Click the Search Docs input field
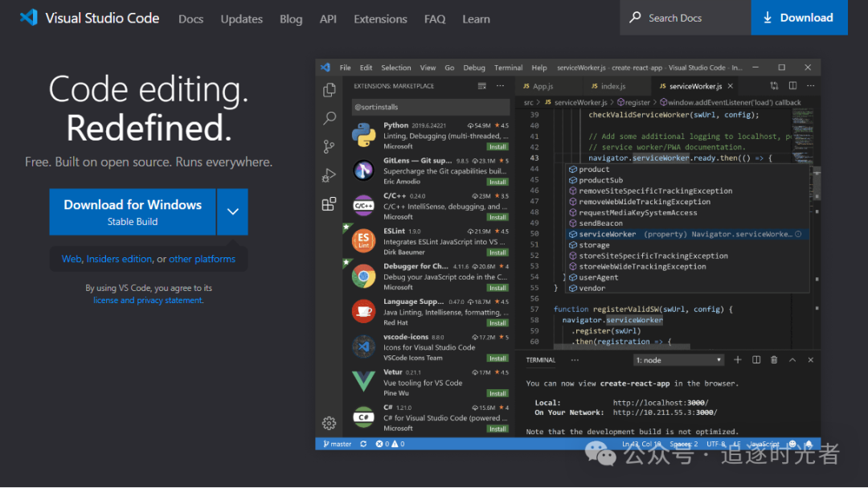Screen dimensions: 868x488 pyautogui.click(x=686, y=18)
